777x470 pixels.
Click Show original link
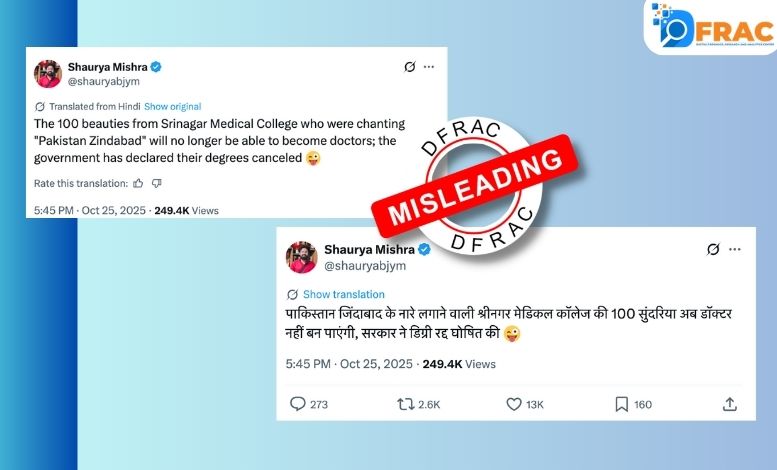coord(172,107)
